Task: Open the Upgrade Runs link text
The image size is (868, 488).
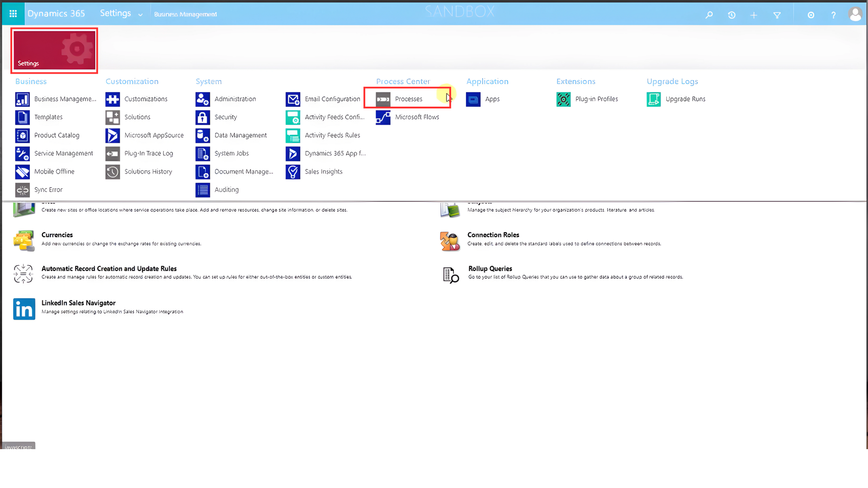Action: tap(685, 99)
